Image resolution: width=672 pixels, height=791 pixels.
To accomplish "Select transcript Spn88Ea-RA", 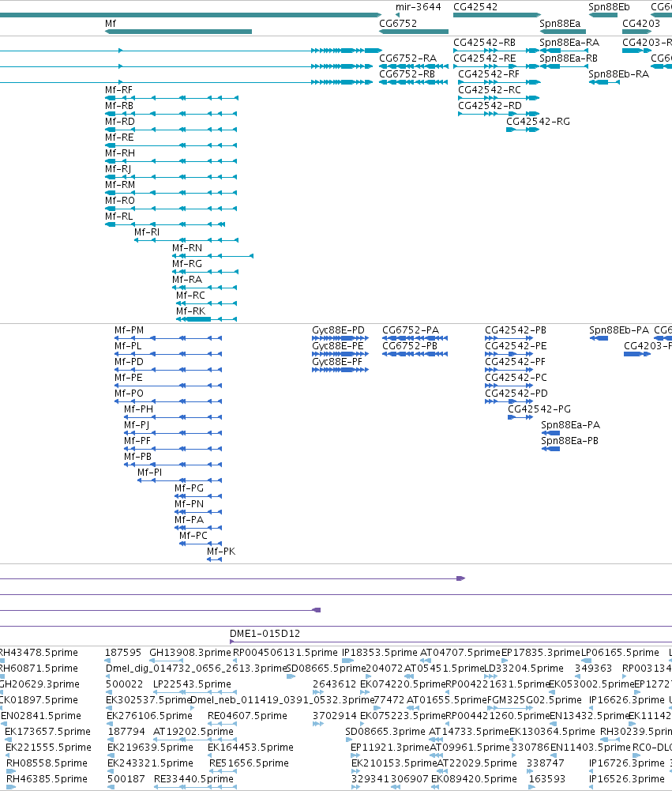I will tap(569, 43).
